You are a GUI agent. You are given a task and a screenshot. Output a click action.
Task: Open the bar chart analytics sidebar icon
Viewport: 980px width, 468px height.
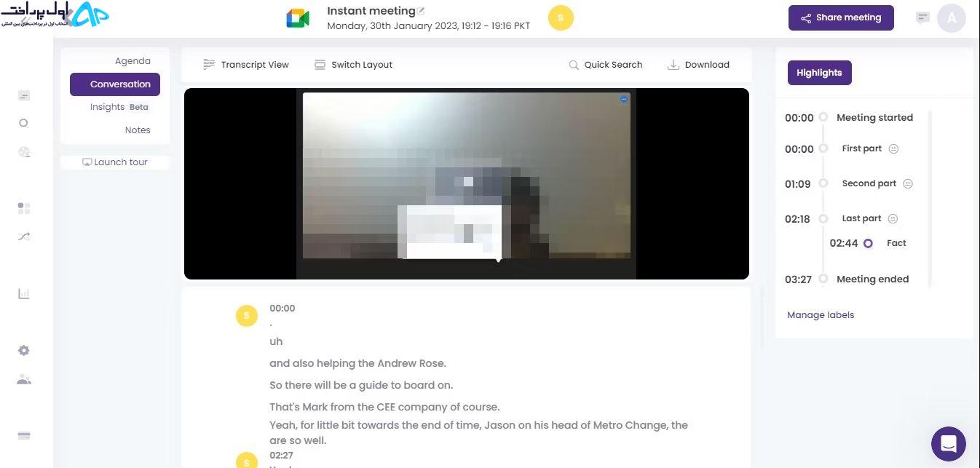(23, 293)
